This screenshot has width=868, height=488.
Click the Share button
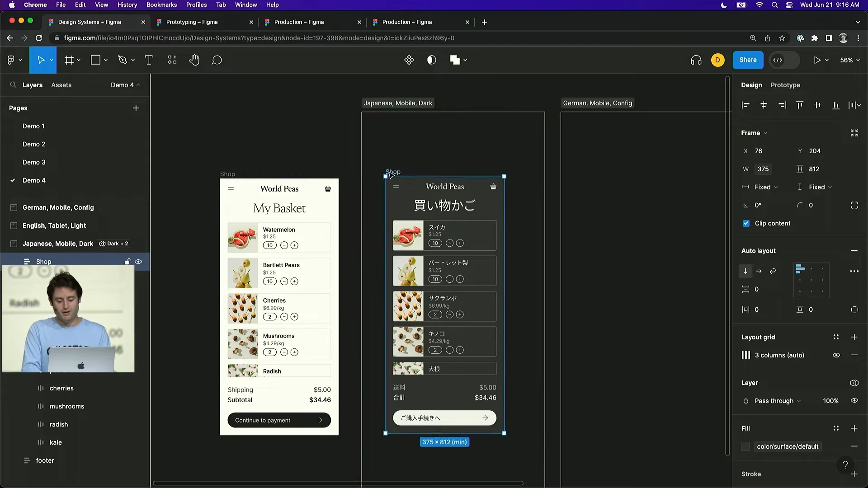[x=748, y=60]
